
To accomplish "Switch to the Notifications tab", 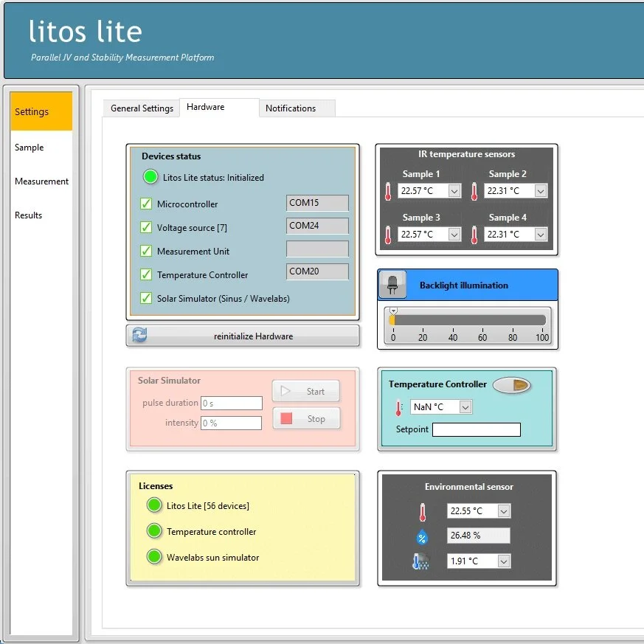I will 292,108.
